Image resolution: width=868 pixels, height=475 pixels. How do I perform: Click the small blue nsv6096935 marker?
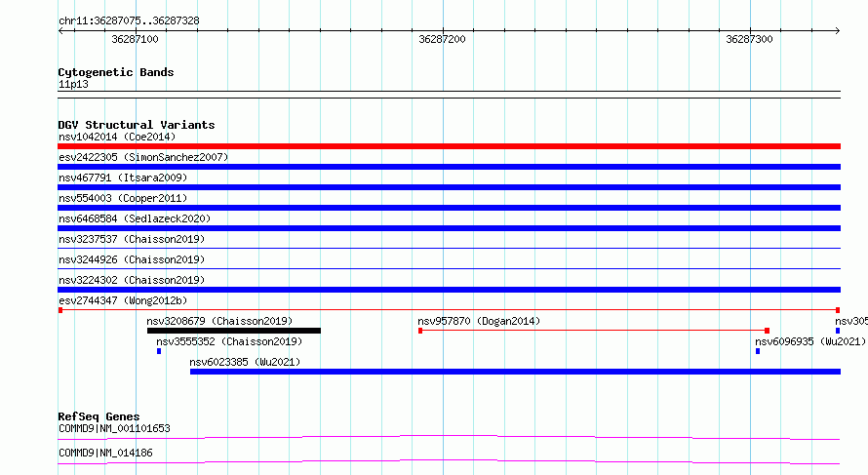(758, 351)
